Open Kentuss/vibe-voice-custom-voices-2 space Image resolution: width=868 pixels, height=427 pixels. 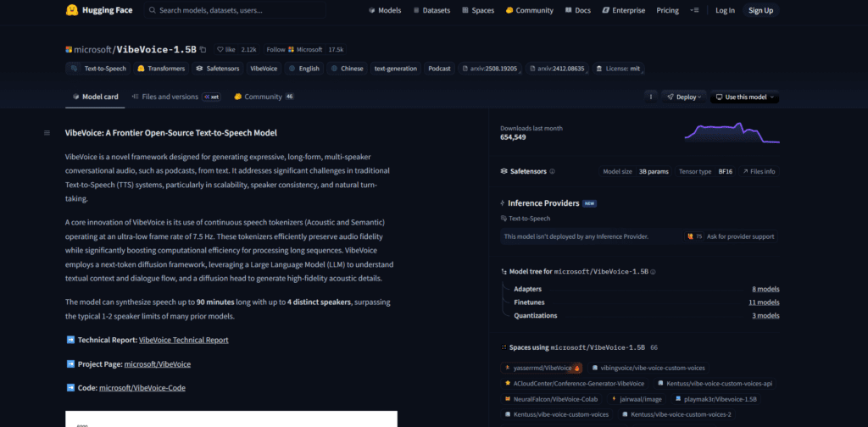pos(677,414)
